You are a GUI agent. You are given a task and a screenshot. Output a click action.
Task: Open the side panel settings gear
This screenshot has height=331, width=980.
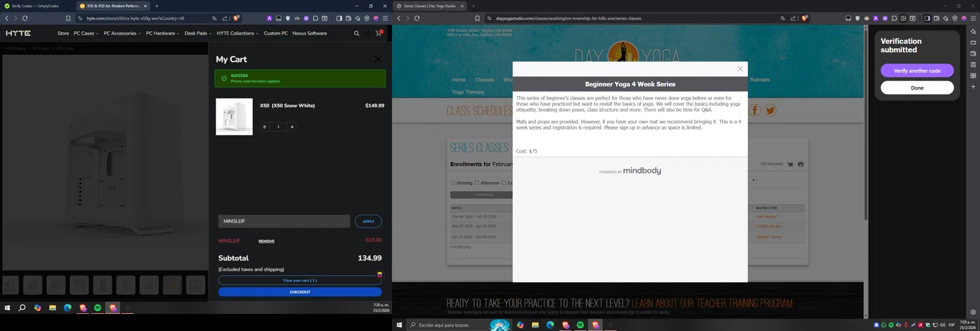[x=973, y=312]
